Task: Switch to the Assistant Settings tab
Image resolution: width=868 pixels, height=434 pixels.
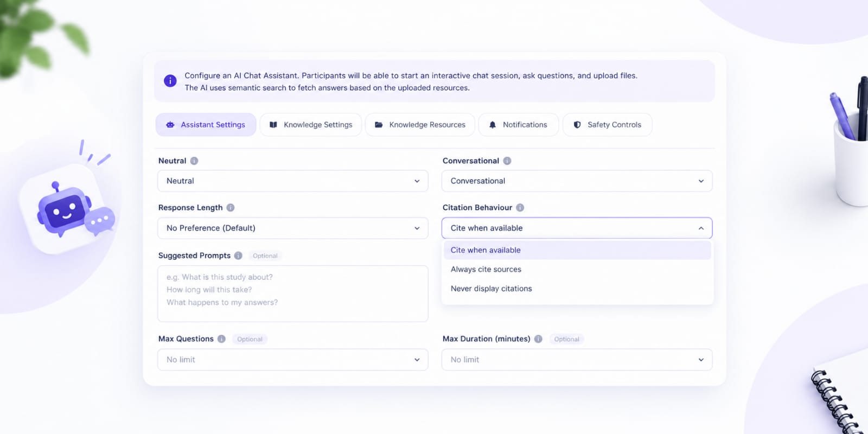Action: click(206, 125)
